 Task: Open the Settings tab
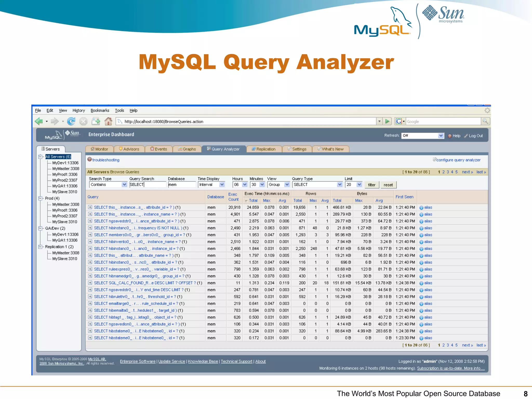pos(297,149)
